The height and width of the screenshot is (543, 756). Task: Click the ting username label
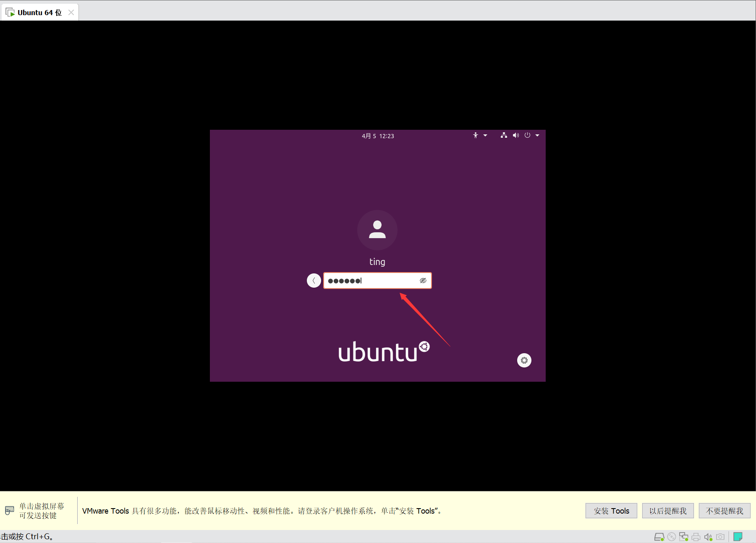[377, 262]
